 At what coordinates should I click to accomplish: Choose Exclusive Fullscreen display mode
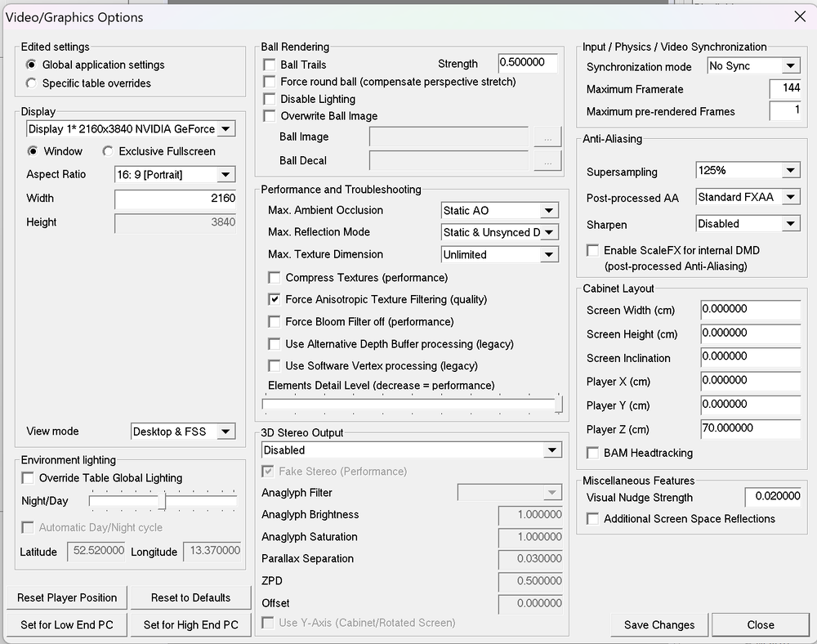coord(108,151)
